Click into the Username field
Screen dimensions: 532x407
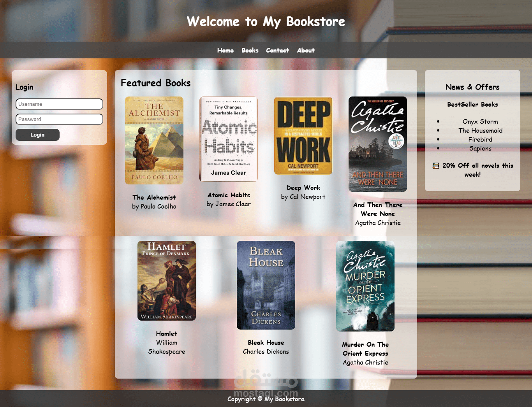pos(59,104)
